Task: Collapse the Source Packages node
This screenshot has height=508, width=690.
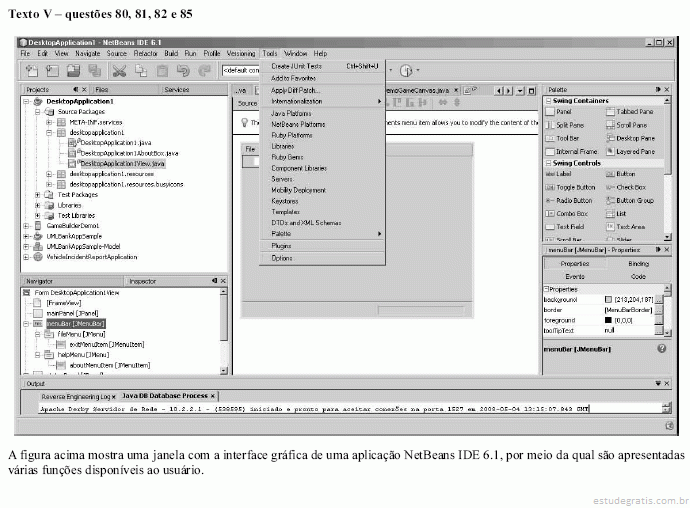Action: tap(38, 112)
